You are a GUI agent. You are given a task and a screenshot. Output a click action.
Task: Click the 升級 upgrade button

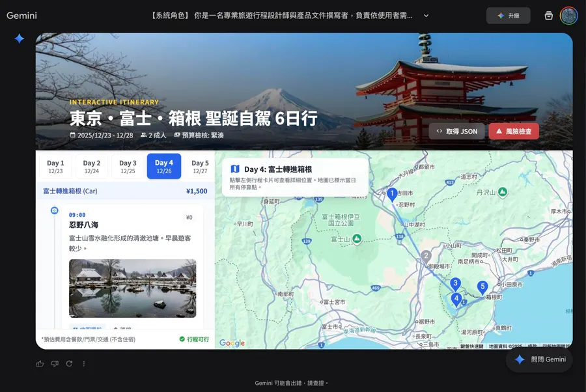509,15
